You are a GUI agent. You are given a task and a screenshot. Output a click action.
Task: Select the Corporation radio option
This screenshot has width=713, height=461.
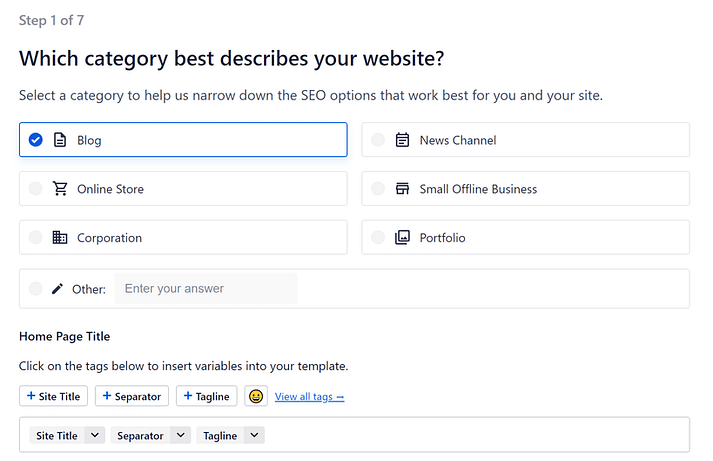(x=35, y=238)
